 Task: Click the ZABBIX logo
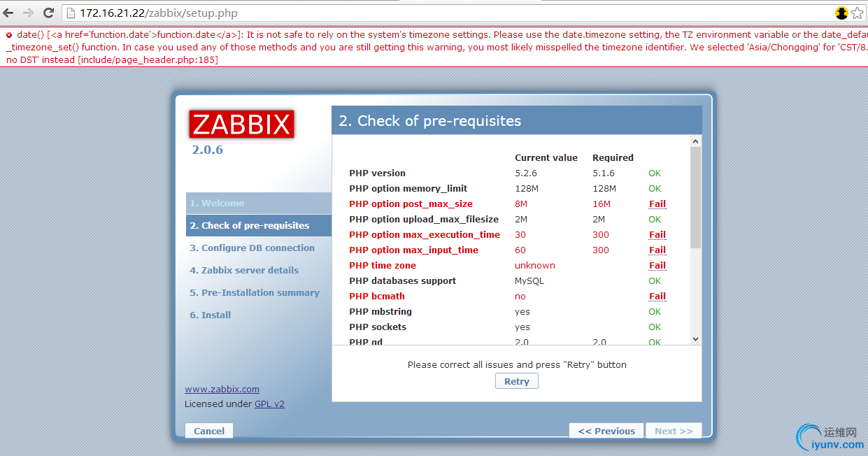click(x=241, y=124)
